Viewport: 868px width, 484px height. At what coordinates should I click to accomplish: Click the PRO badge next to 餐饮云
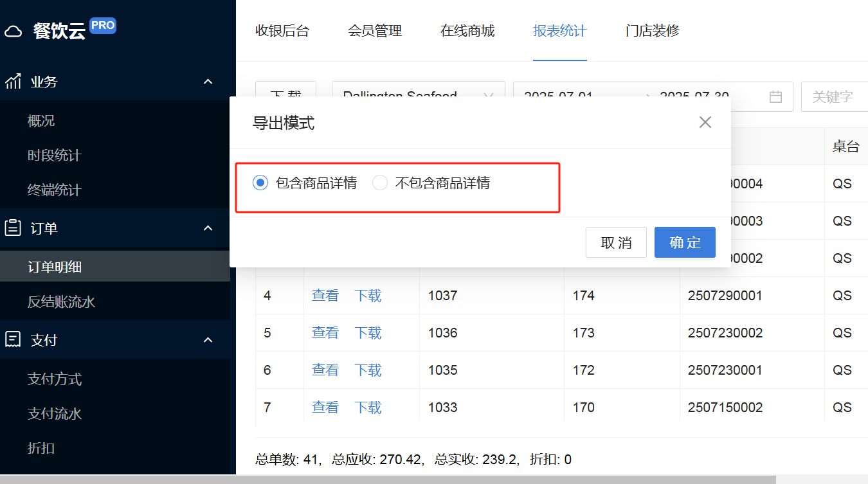[103, 26]
